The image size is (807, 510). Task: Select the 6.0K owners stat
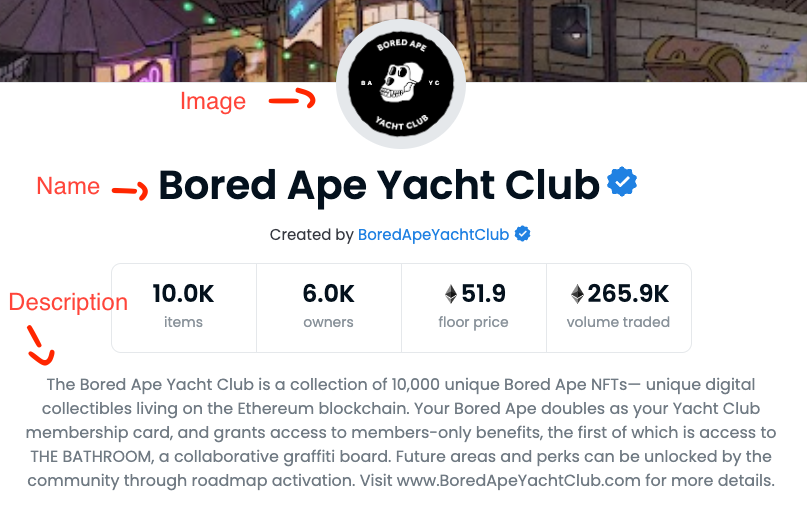328,307
